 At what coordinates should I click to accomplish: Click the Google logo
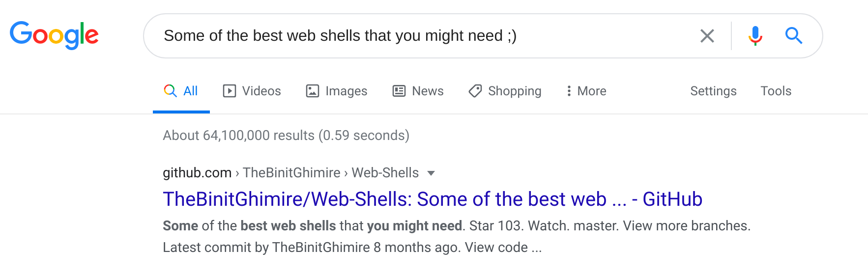(54, 35)
